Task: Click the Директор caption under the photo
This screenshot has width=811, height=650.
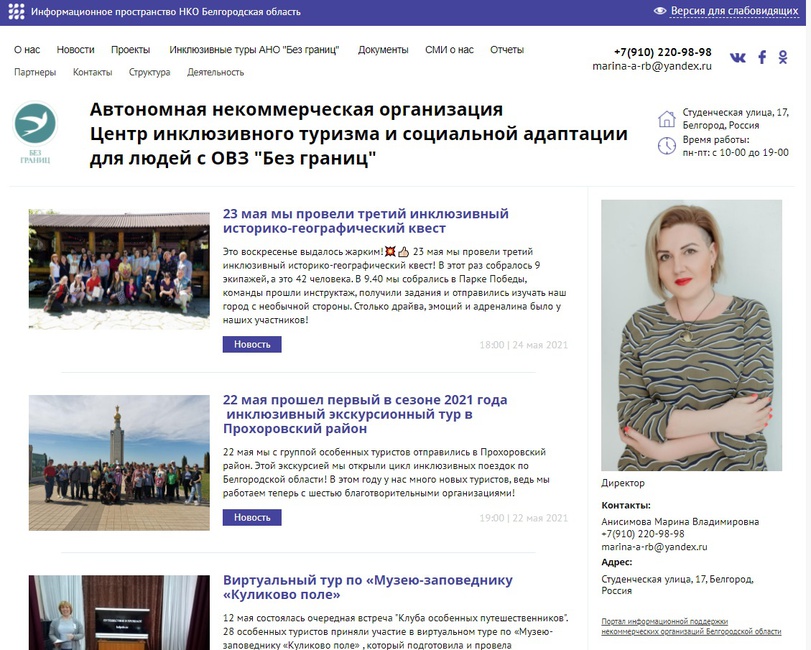Action: 623,483
